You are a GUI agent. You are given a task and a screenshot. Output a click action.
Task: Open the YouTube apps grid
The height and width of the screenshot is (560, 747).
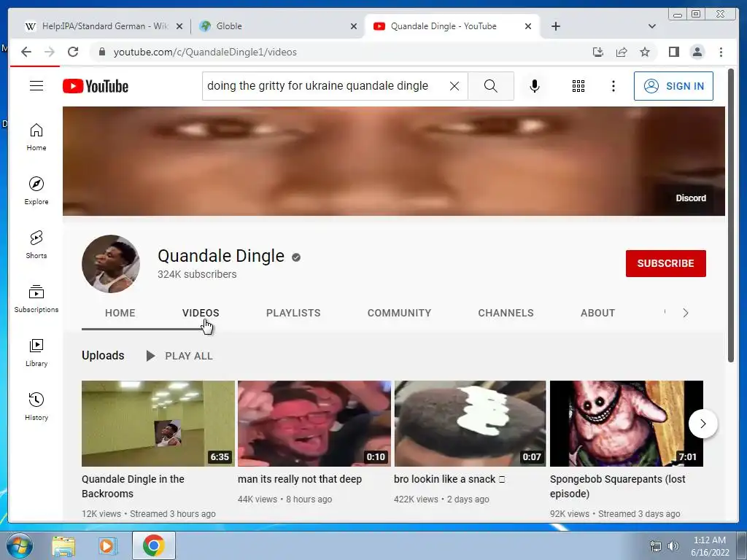pyautogui.click(x=578, y=86)
